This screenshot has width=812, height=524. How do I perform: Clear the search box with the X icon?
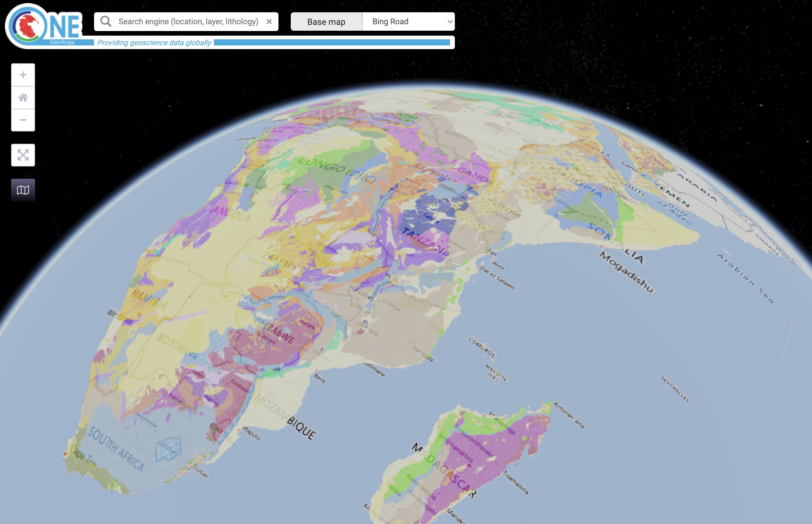click(x=270, y=21)
